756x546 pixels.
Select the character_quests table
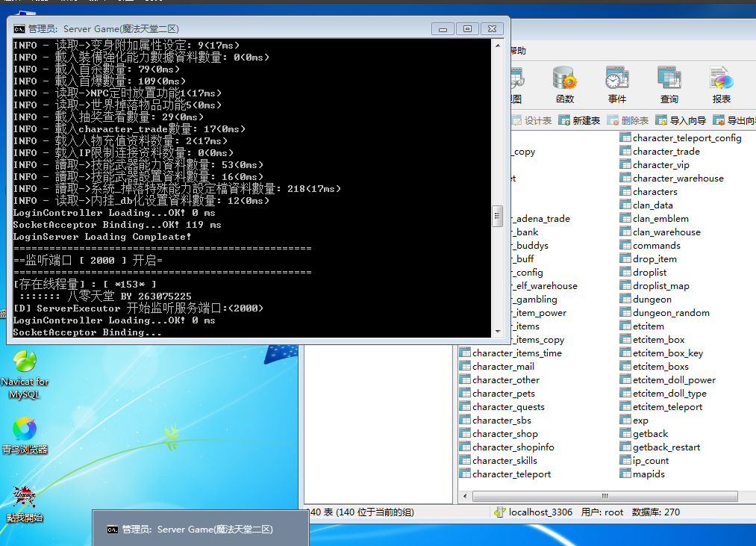coord(502,407)
